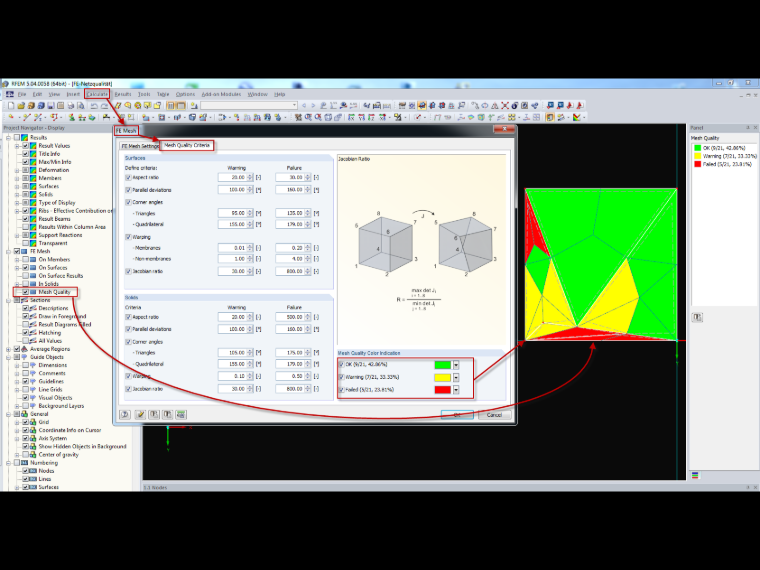Toggle surfaces Jacobian ratio checkbox
The width and height of the screenshot is (760, 570).
click(x=128, y=271)
